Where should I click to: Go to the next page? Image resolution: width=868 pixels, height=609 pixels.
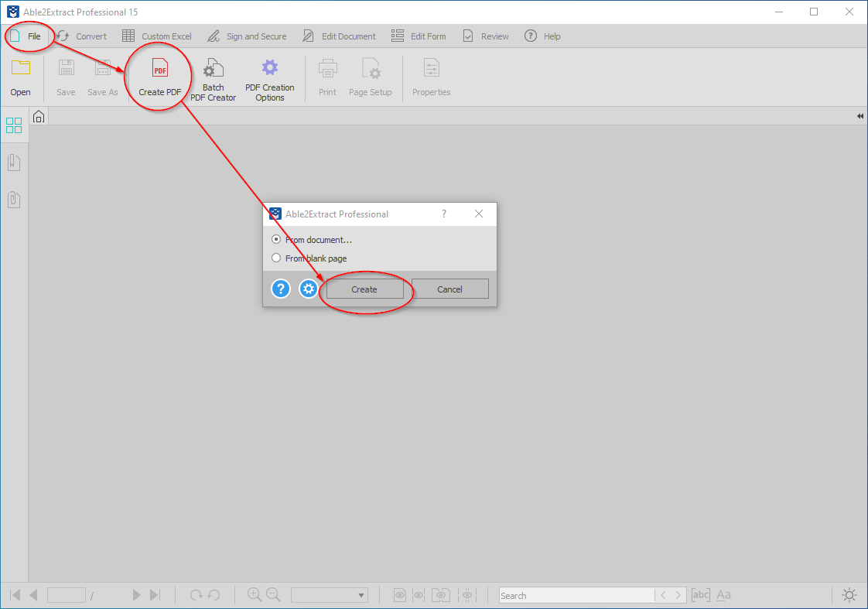[136, 595]
